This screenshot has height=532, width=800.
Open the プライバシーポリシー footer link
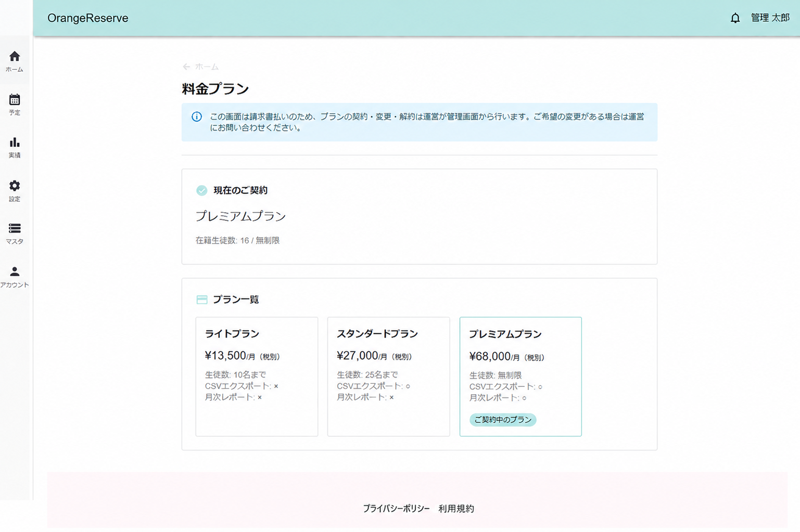coord(396,509)
